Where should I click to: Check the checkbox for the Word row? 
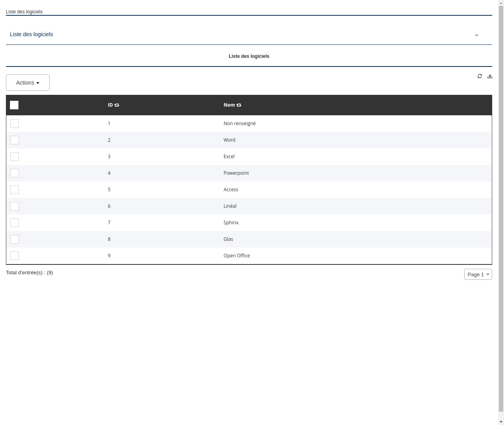pyautogui.click(x=15, y=140)
